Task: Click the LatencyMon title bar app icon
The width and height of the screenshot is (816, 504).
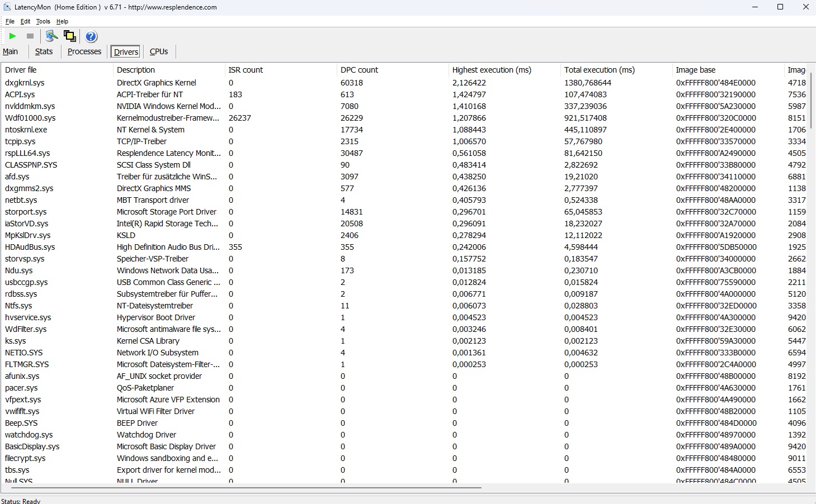Action: pos(7,7)
